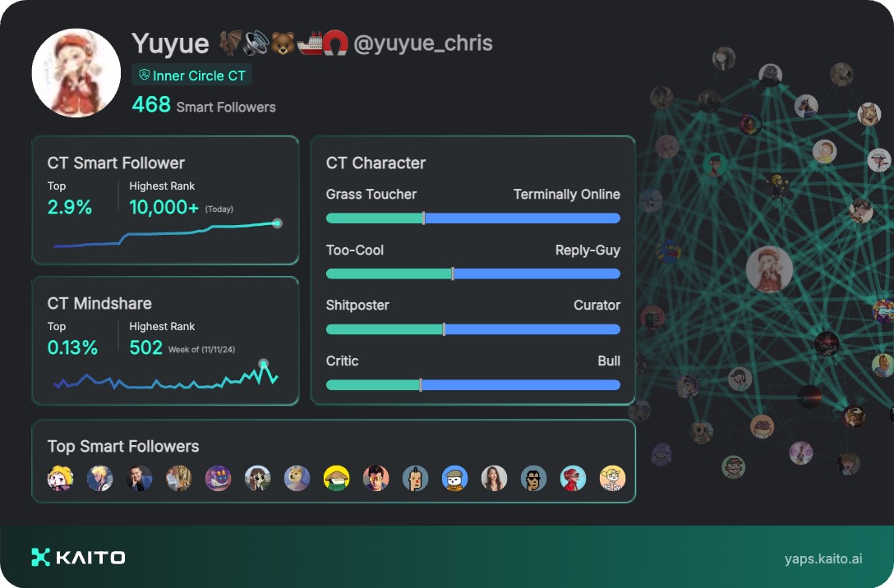
Task: Click the Doberman dog graph node
Action: [x=806, y=106]
